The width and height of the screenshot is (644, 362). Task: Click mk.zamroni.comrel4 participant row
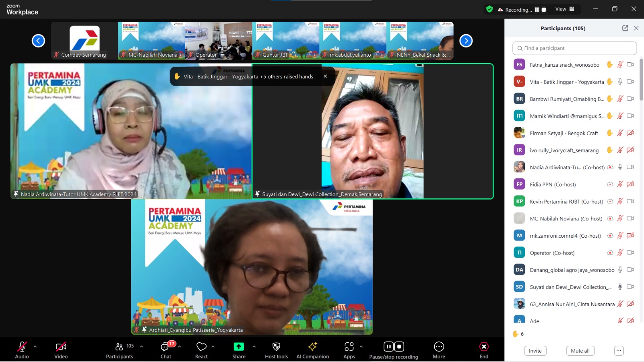pos(574,236)
